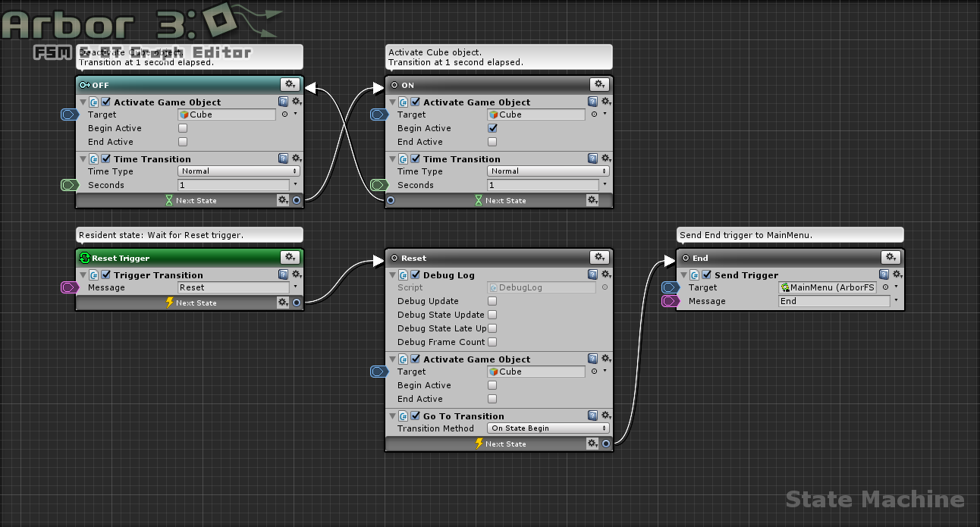Click the Next State transition in ON state

point(499,201)
